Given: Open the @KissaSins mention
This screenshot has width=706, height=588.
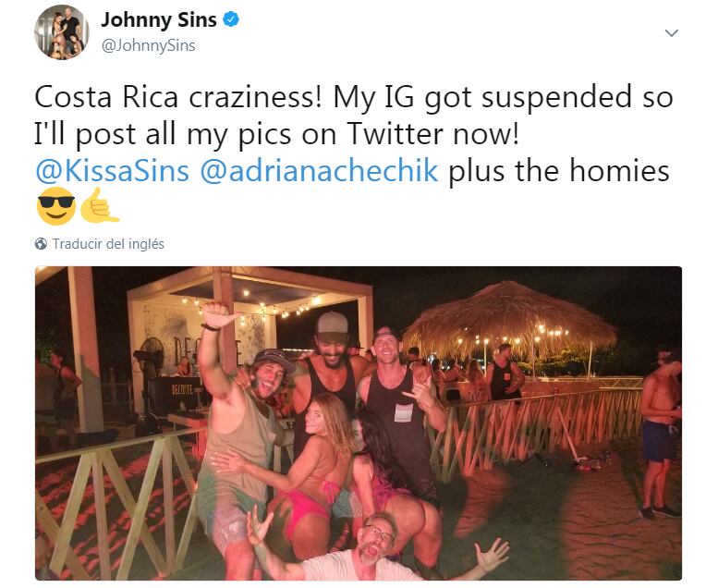Looking at the screenshot, I should click(x=112, y=171).
